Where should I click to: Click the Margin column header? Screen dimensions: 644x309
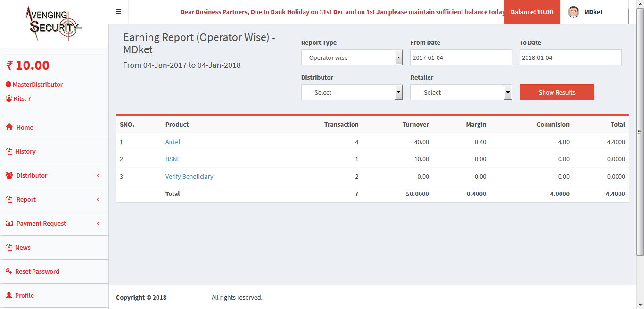click(x=476, y=124)
